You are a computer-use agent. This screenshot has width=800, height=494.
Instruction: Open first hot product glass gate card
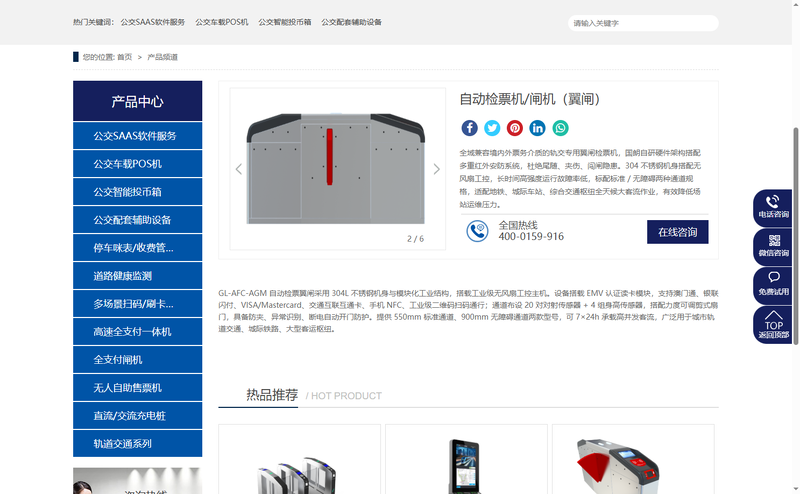tap(299, 459)
